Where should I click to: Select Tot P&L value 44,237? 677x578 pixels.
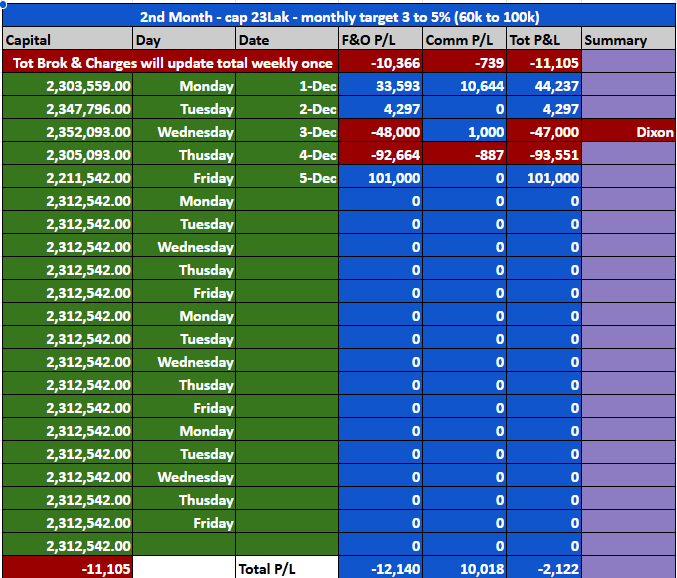(x=544, y=85)
